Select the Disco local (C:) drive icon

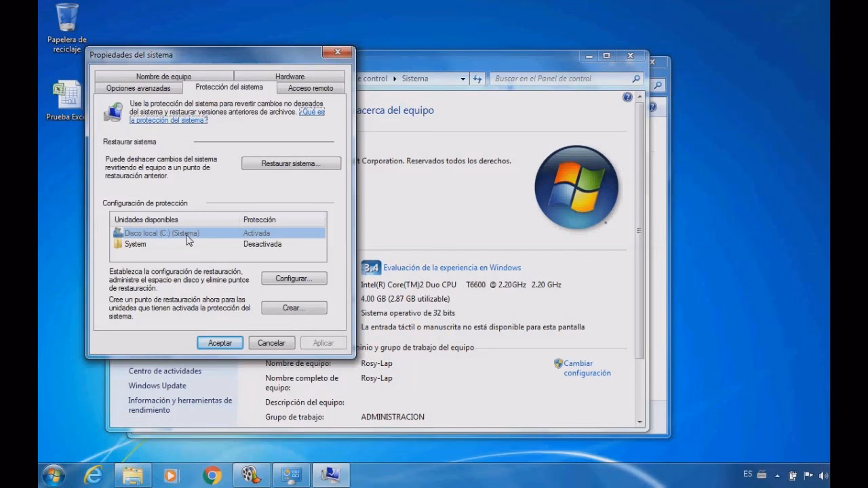coord(117,232)
